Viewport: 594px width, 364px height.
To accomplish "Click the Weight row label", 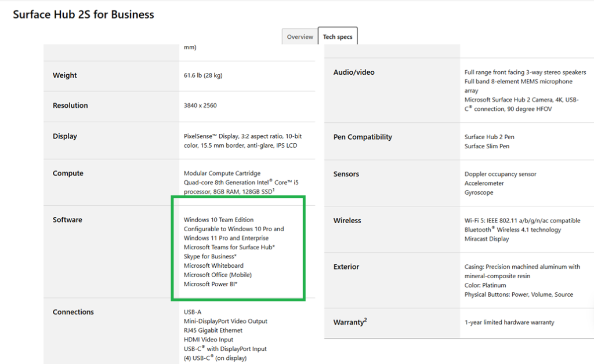I will (64, 75).
